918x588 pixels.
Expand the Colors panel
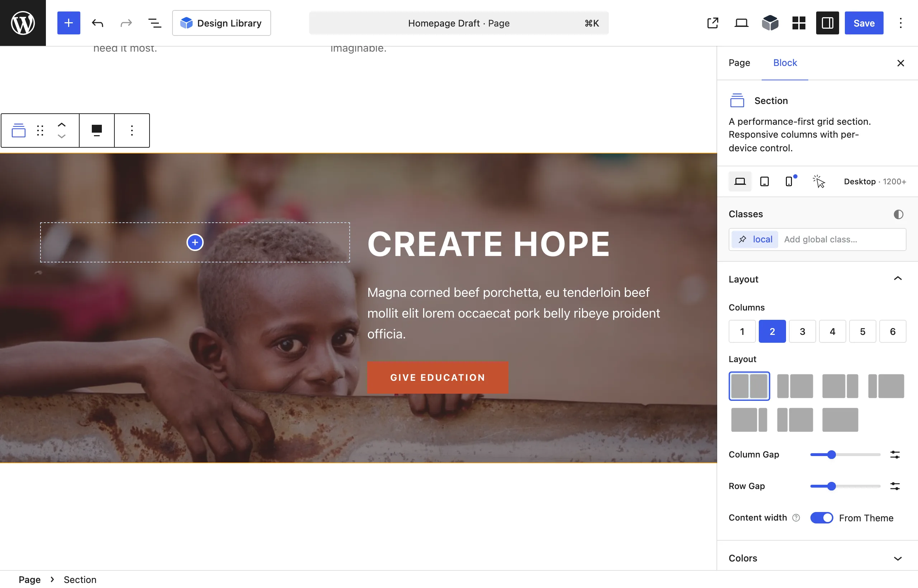point(817,558)
